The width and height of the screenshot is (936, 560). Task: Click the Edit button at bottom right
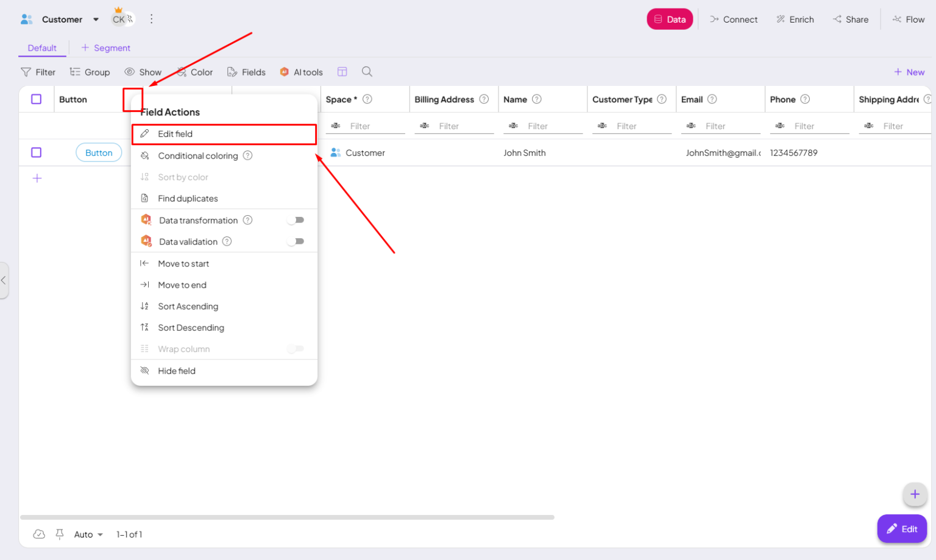902,528
